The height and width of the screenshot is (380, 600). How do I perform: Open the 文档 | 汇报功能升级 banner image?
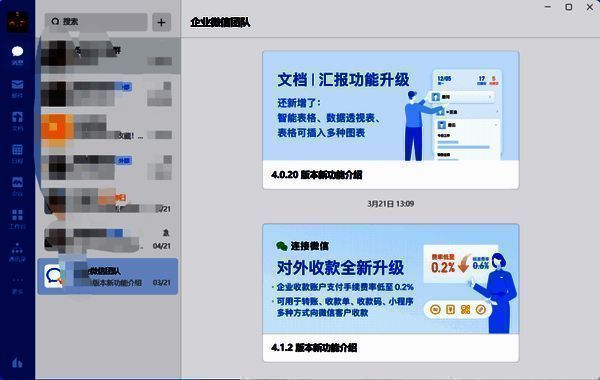point(391,106)
